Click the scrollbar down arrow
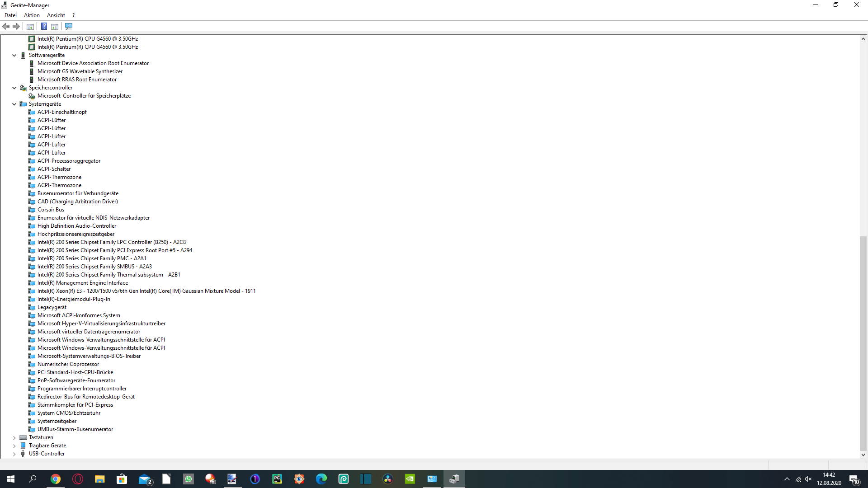Screen dimensions: 868x488 tap(863, 455)
